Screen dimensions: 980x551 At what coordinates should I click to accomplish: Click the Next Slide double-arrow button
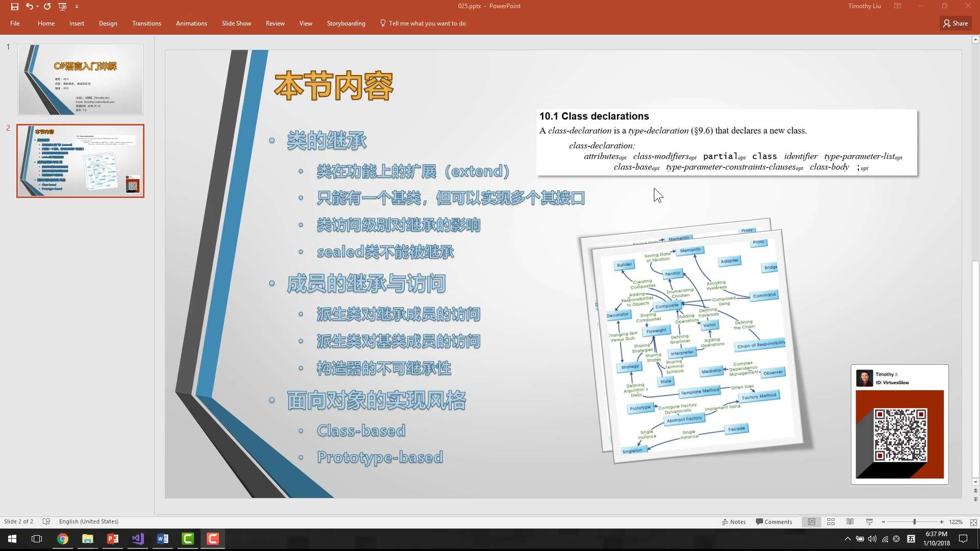click(x=975, y=499)
